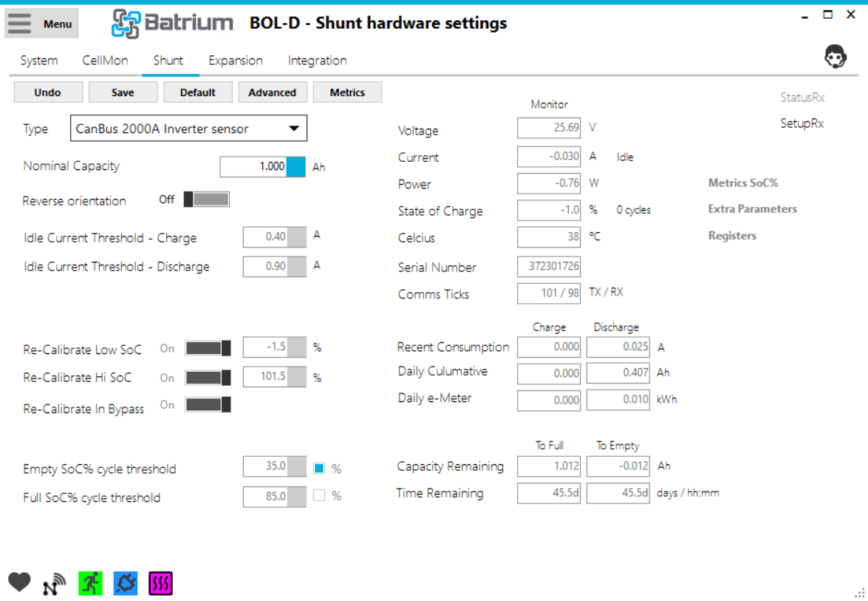Toggle the Re-Calibrate Low SoC switch
The image size is (868, 601).
pyautogui.click(x=208, y=348)
